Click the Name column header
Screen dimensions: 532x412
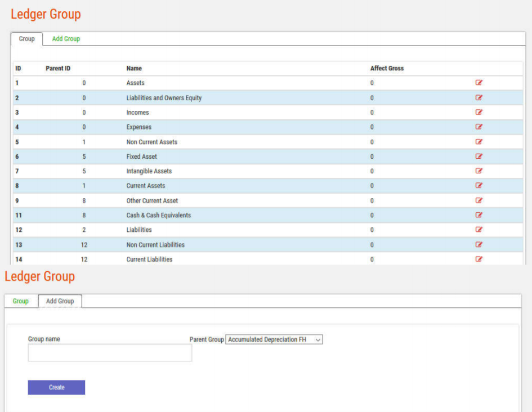(x=134, y=69)
